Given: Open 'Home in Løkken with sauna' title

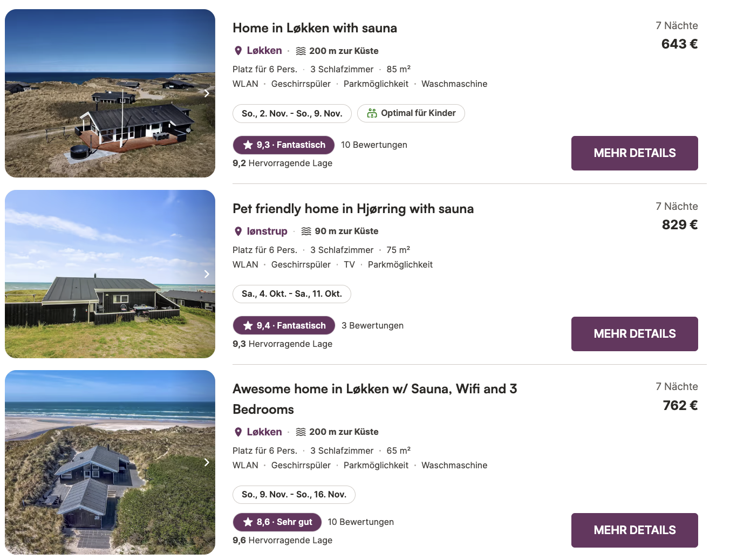Looking at the screenshot, I should pos(315,28).
